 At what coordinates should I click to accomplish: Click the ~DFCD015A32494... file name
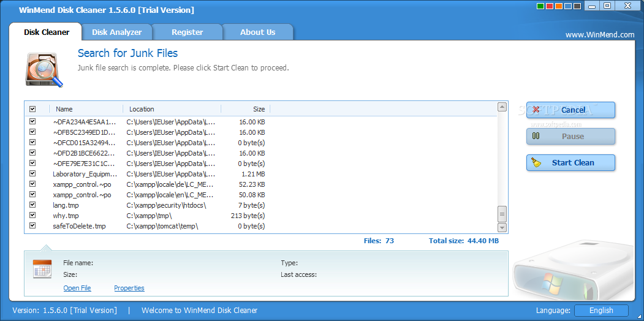85,143
